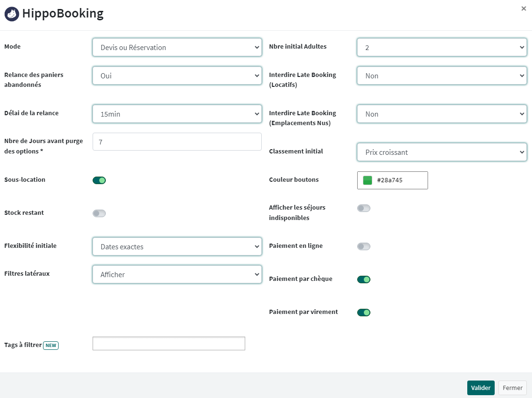Turn on Paiement en ligne

click(x=364, y=246)
